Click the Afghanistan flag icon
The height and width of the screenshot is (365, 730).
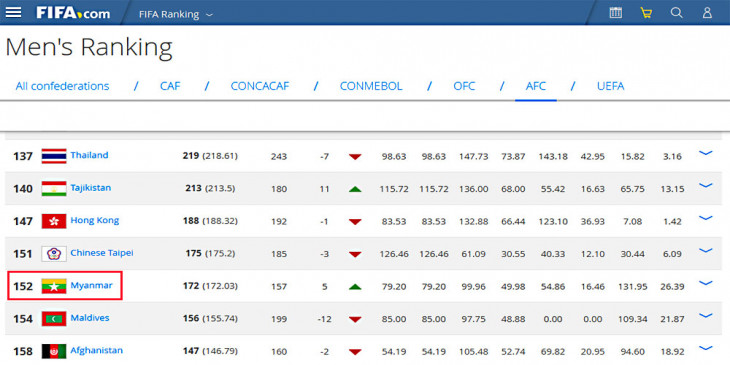54,351
